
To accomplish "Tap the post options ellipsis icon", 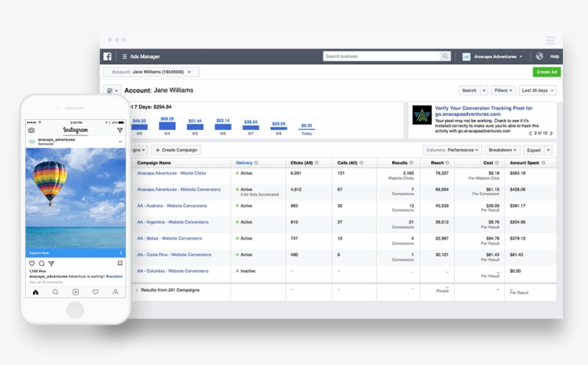I will point(120,142).
